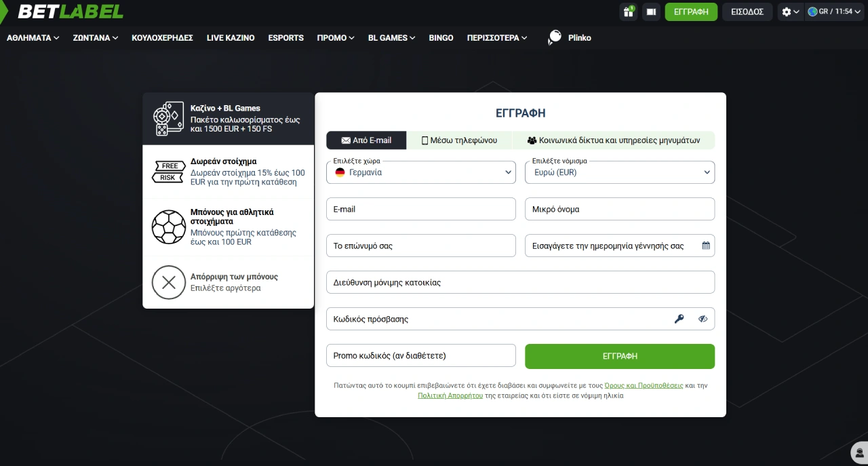Choose Απόρριψη των μπόνους to decline bonuses
Viewport: 868px width, 466px height.
pos(228,282)
